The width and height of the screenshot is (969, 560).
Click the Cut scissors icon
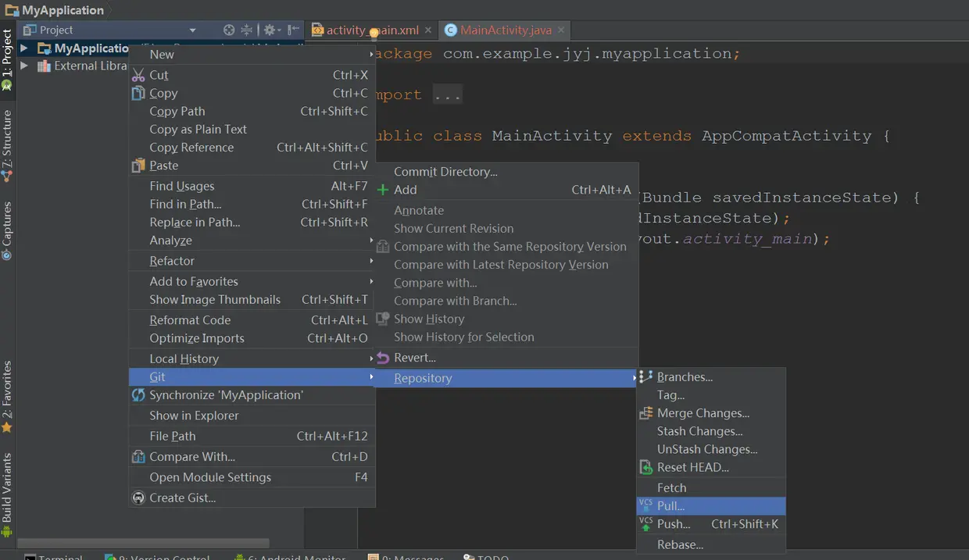click(x=138, y=75)
